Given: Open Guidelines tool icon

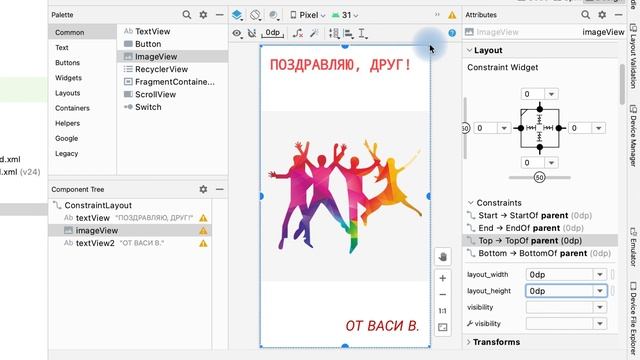Looking at the screenshot, I should coord(363,33).
